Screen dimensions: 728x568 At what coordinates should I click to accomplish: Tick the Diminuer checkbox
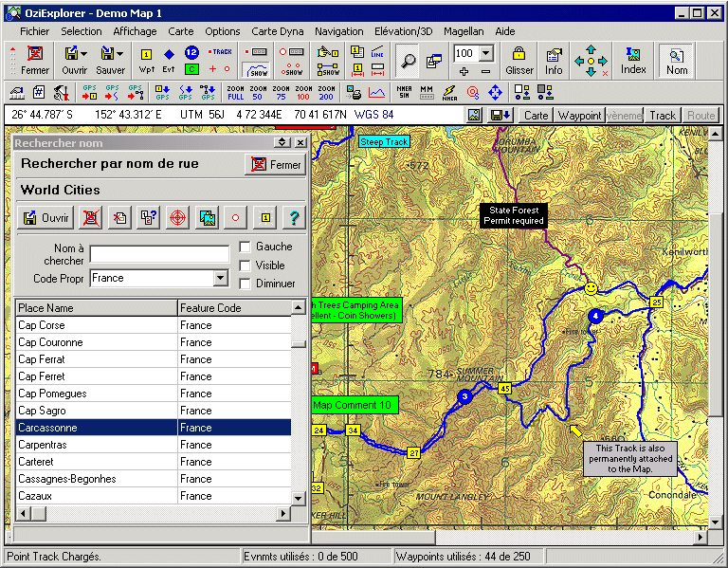pyautogui.click(x=245, y=284)
